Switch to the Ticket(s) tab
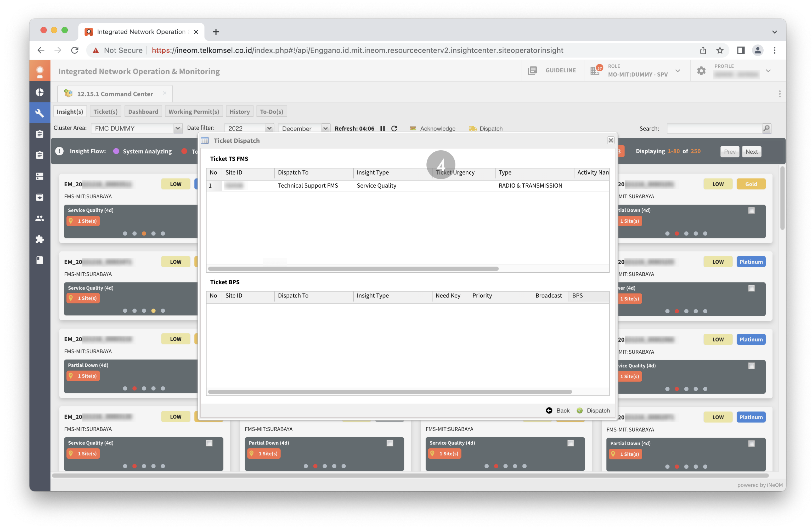This screenshot has height=529, width=812. coord(105,111)
